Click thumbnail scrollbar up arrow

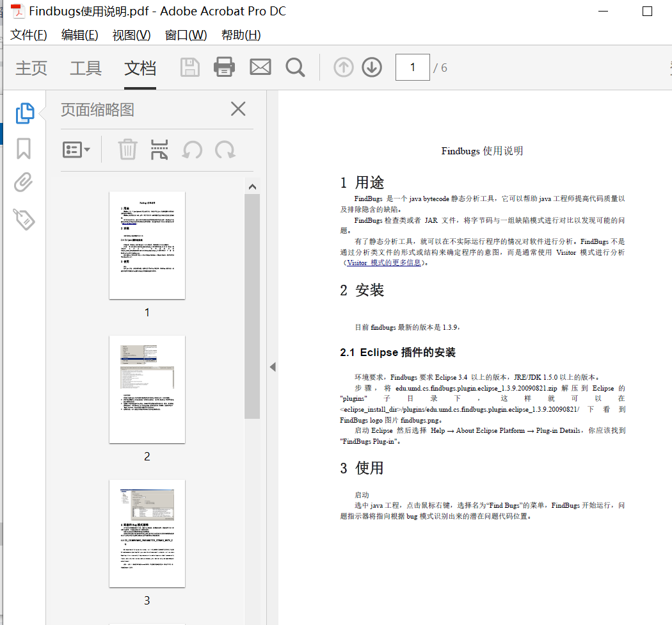click(x=252, y=186)
